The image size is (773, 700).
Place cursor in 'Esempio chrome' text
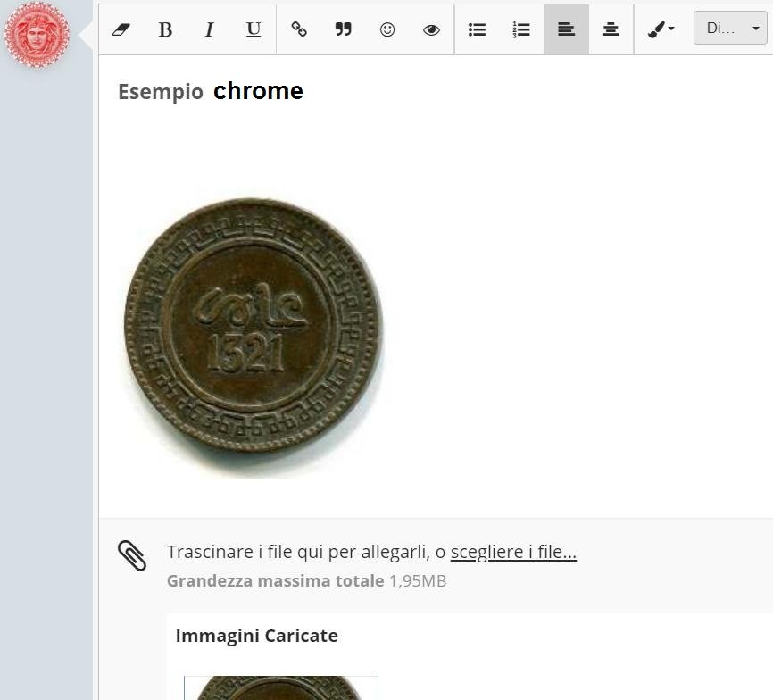click(x=211, y=91)
